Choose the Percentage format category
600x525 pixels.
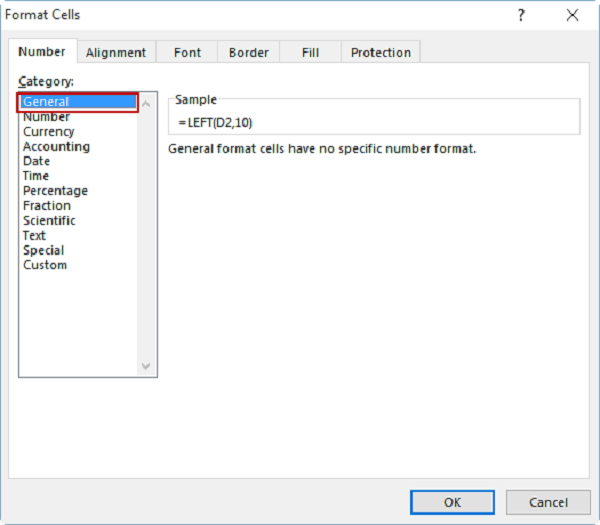[x=55, y=191]
